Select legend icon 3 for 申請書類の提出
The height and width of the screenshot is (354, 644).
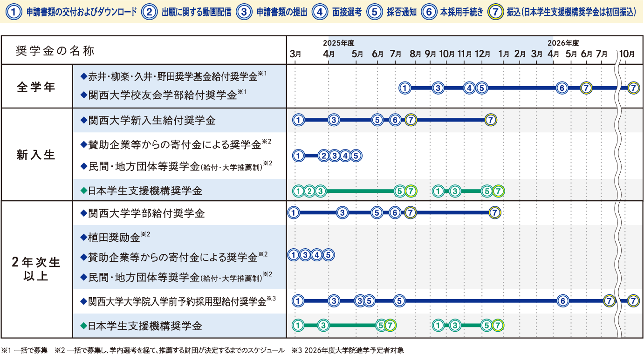[x=244, y=12]
